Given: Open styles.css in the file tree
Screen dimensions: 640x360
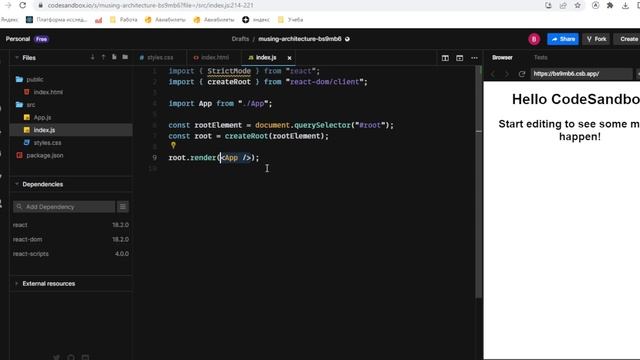Looking at the screenshot, I should pyautogui.click(x=47, y=143).
